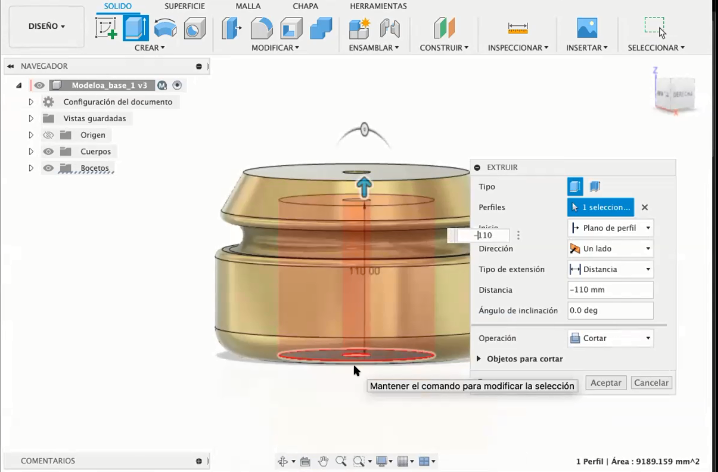Viewport: 718px width, 472px height.
Task: Expand Configuración del documento node
Action: coord(31,102)
